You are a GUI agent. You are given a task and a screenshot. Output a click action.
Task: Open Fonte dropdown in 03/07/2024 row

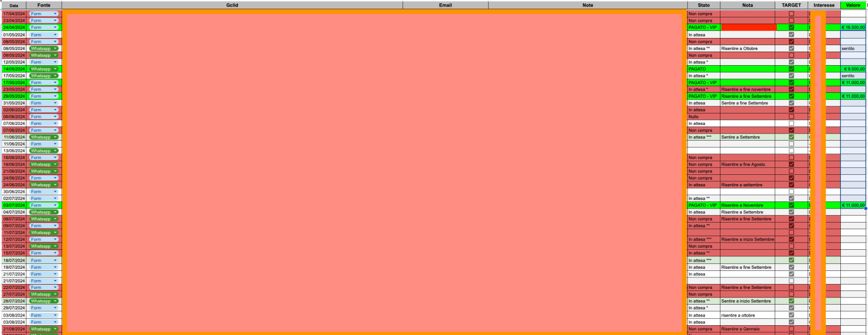pos(55,205)
